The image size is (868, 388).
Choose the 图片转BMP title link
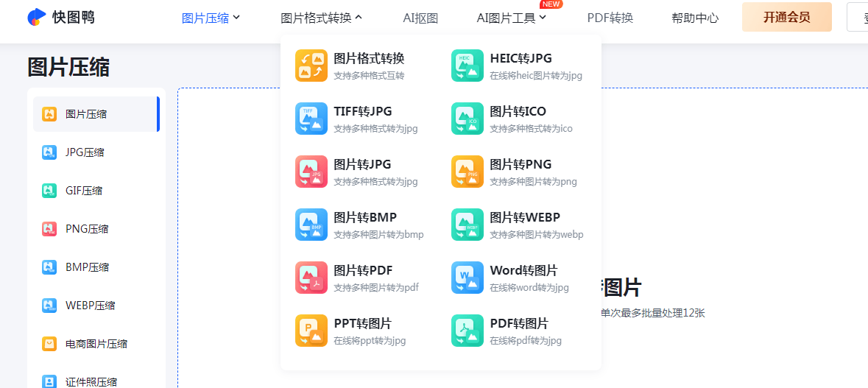click(365, 217)
